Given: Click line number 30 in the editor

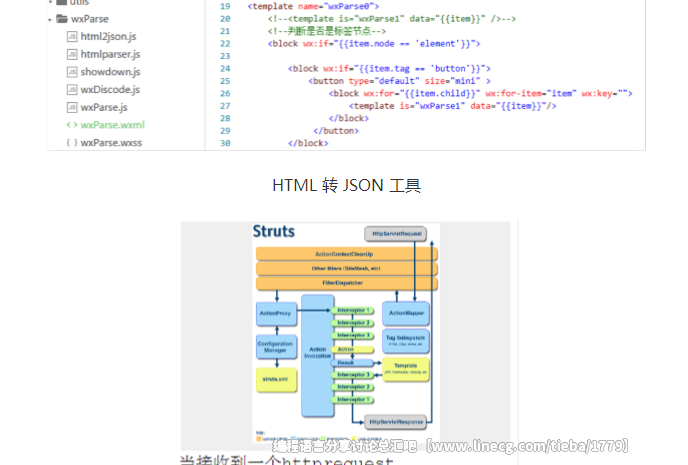Looking at the screenshot, I should [225, 143].
